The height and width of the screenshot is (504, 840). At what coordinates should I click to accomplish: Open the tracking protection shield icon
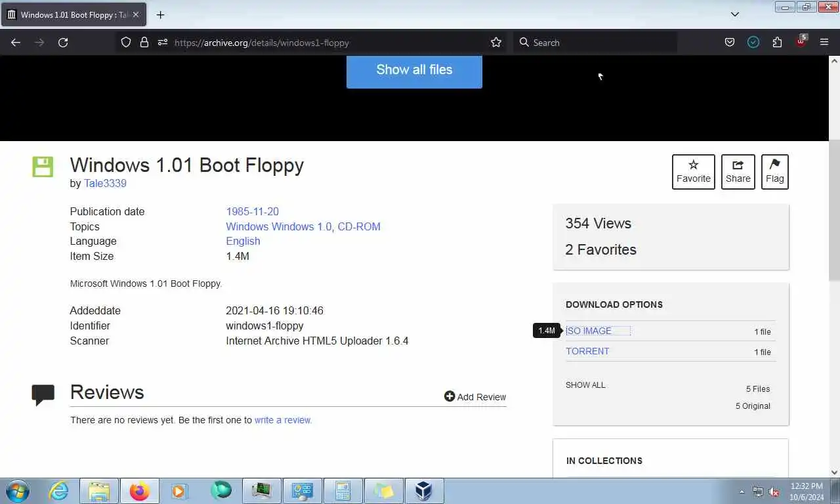[126, 43]
